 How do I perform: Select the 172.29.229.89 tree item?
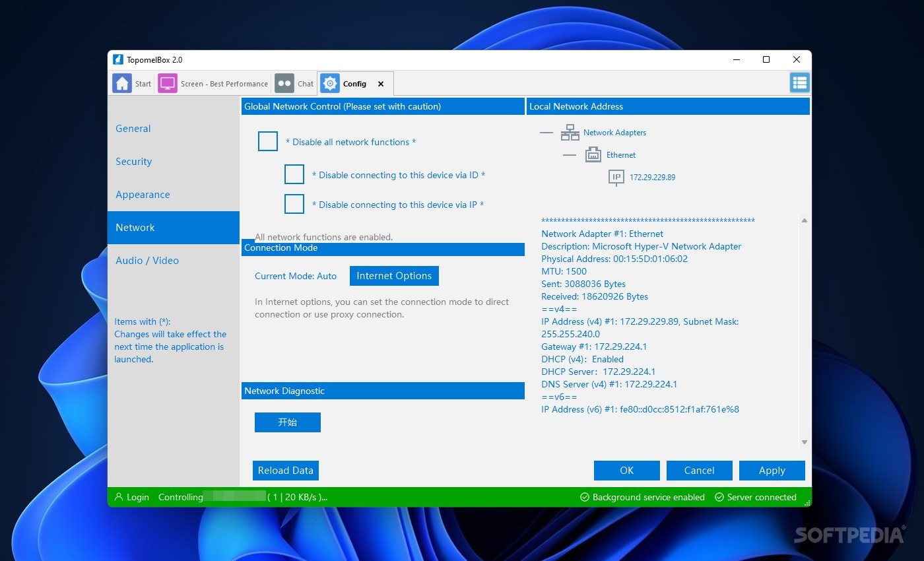(x=652, y=178)
